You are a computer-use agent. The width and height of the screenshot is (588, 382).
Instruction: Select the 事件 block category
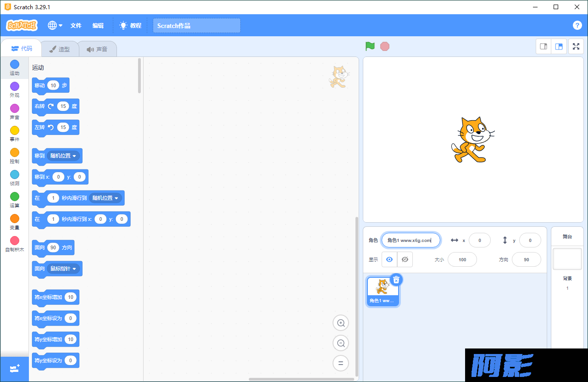(x=15, y=134)
